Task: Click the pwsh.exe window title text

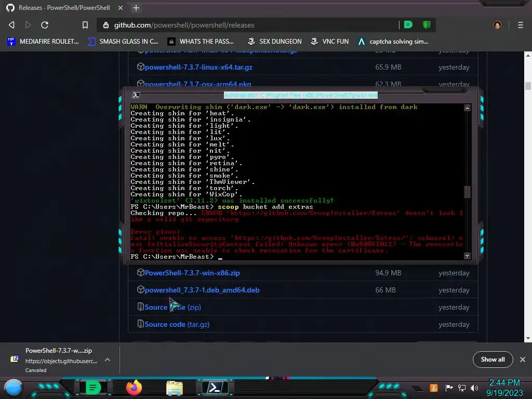Action: pyautogui.click(x=301, y=96)
